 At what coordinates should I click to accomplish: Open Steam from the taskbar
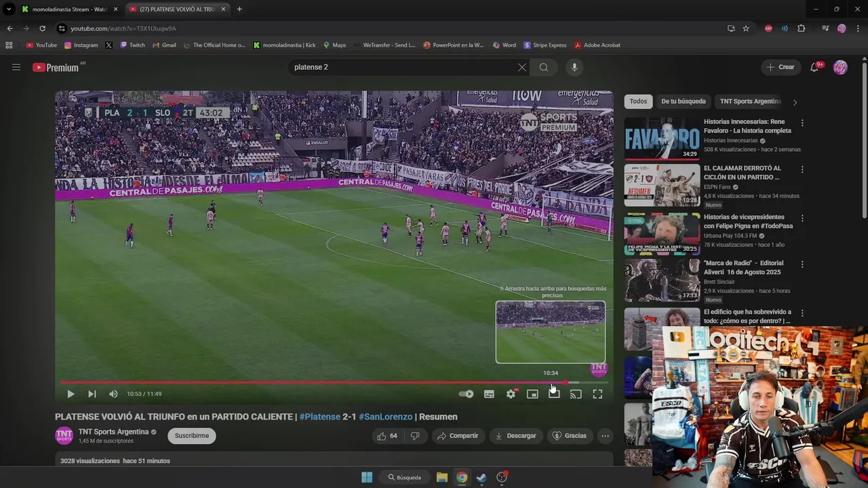[481, 477]
